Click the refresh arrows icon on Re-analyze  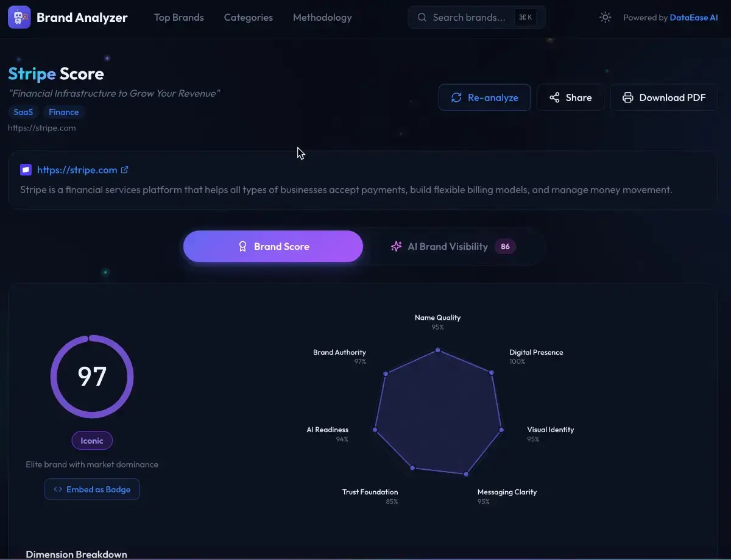pos(456,97)
